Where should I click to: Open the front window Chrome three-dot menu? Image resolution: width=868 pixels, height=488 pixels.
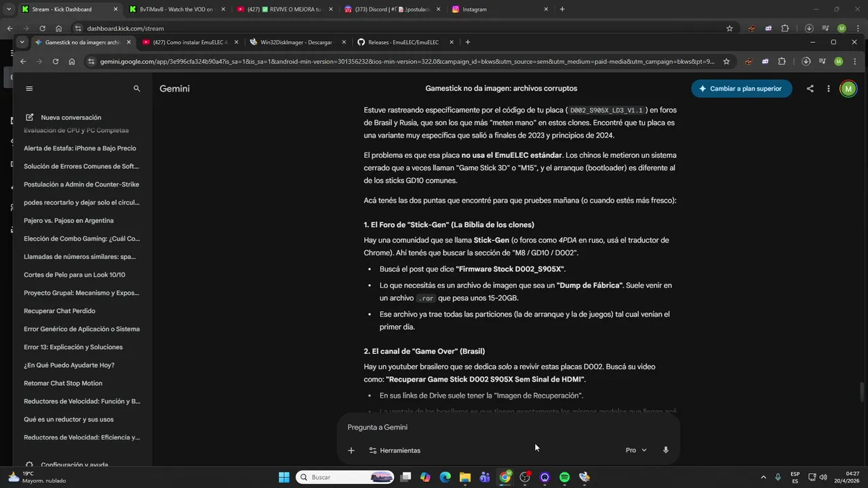(853, 61)
